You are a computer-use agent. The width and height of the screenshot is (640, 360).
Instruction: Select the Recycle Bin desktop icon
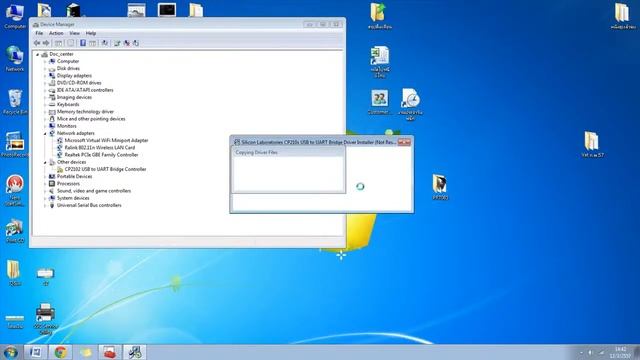point(15,102)
